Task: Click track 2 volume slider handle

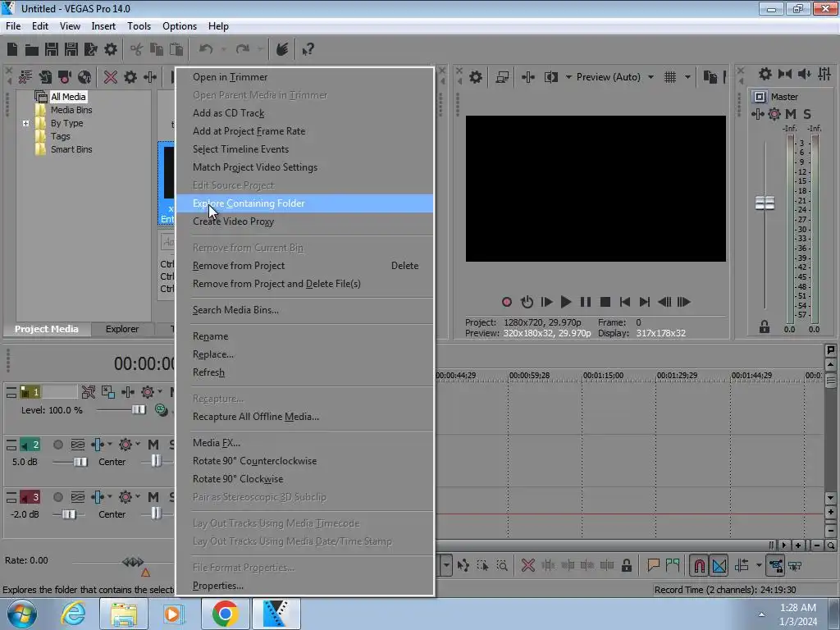Action: click(x=80, y=461)
